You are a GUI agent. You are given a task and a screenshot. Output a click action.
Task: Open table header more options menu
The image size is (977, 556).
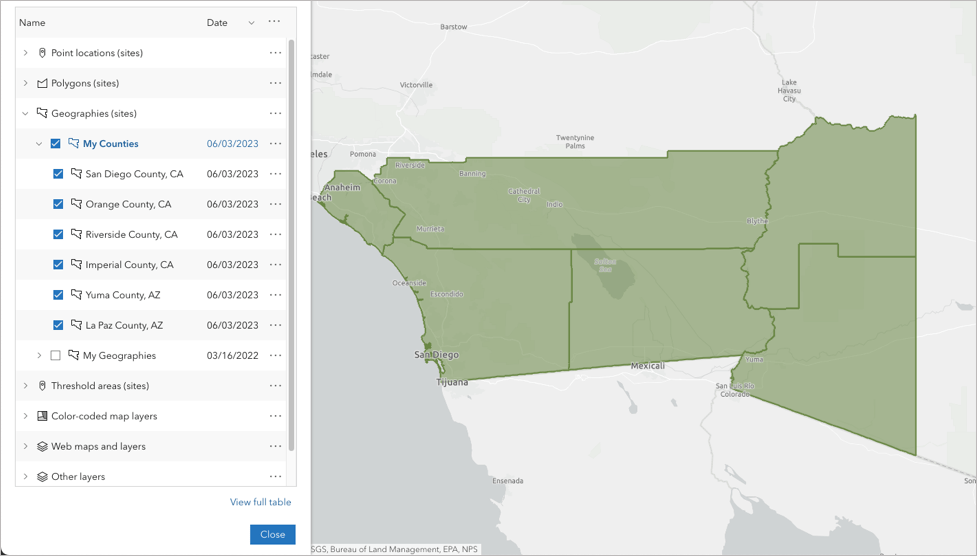pos(274,22)
